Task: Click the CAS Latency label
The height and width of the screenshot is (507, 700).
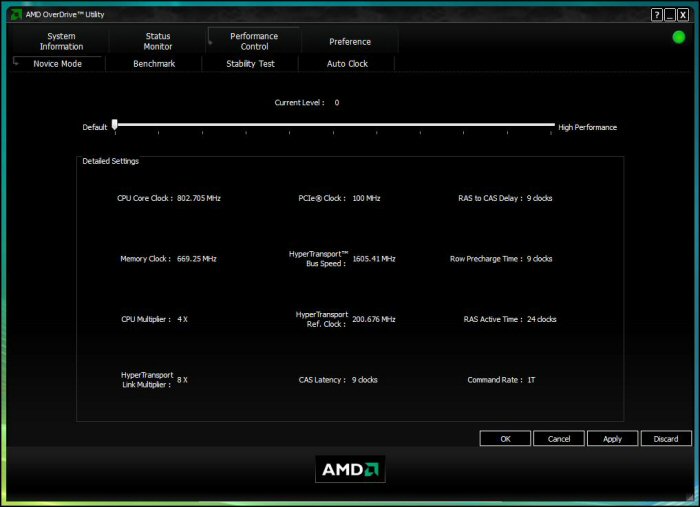Action: (322, 380)
